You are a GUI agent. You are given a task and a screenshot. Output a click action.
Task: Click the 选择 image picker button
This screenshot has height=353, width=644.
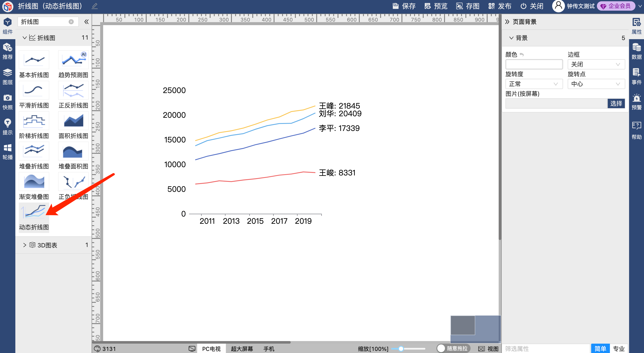pos(616,103)
